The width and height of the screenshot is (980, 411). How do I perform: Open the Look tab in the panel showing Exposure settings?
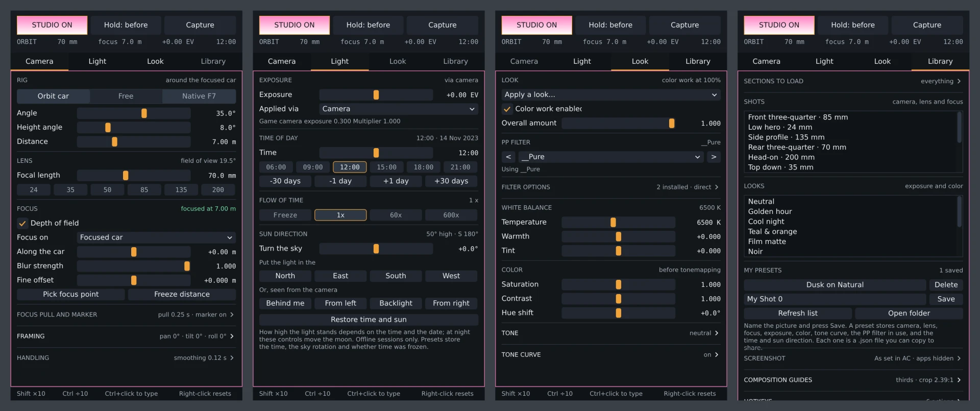point(398,61)
